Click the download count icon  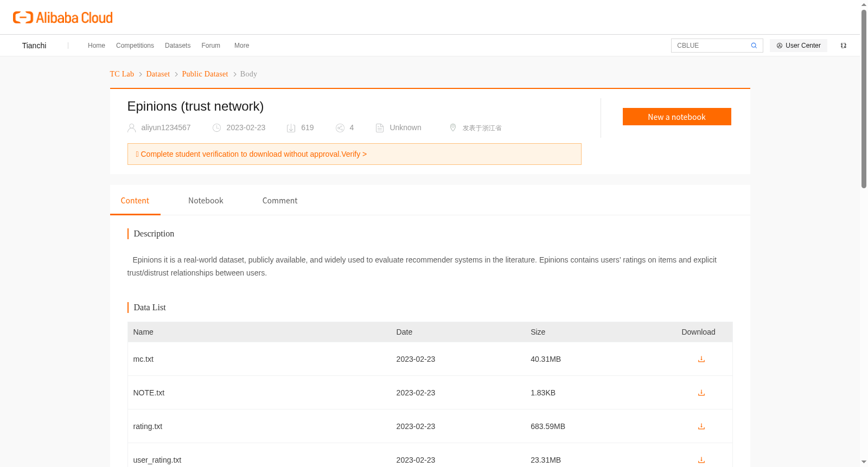(291, 128)
